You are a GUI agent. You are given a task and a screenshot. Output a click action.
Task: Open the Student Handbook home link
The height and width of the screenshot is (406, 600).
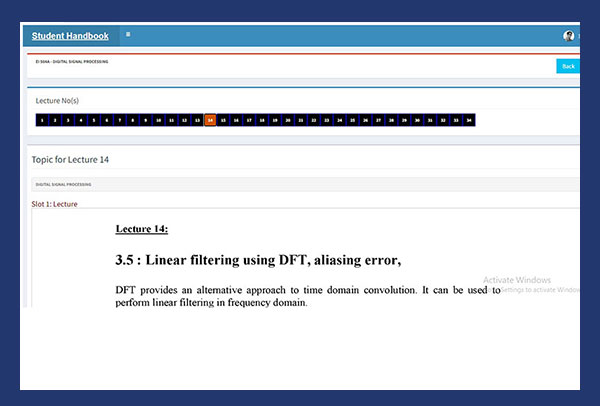pyautogui.click(x=70, y=36)
